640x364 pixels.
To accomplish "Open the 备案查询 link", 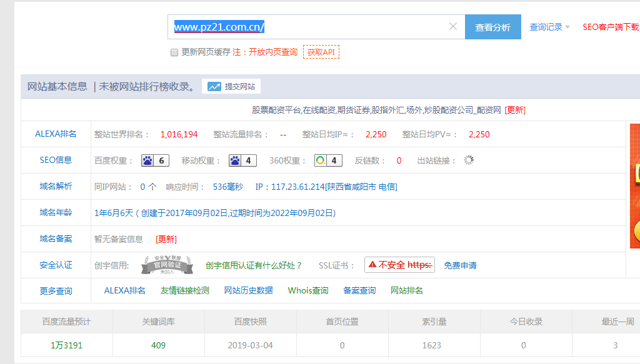I will pyautogui.click(x=359, y=290).
